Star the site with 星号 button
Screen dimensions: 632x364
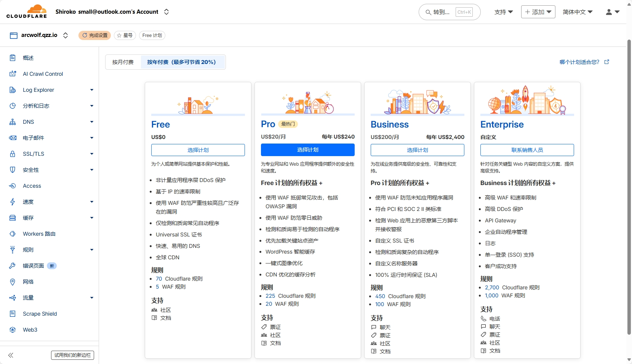coord(125,35)
